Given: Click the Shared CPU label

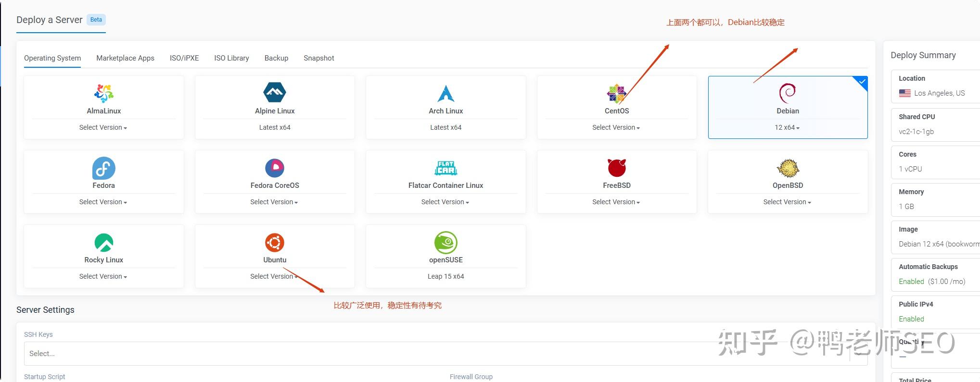Looking at the screenshot, I should (x=916, y=117).
